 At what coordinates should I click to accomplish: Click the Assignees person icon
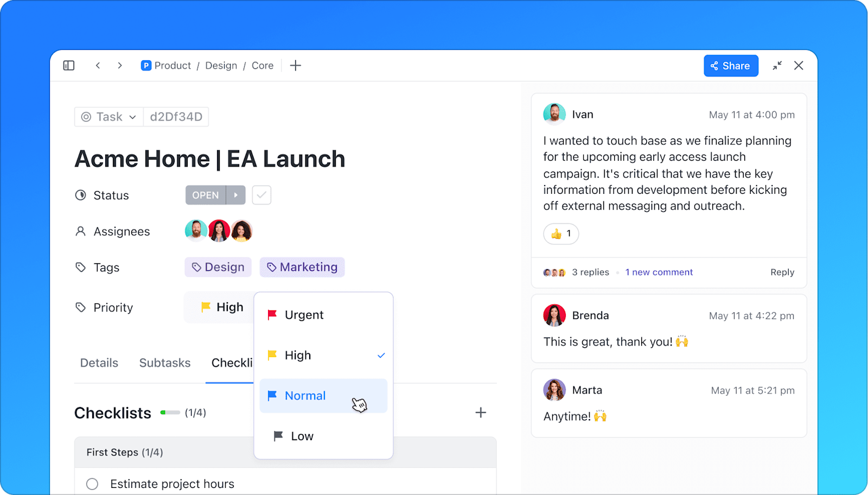[x=80, y=231]
